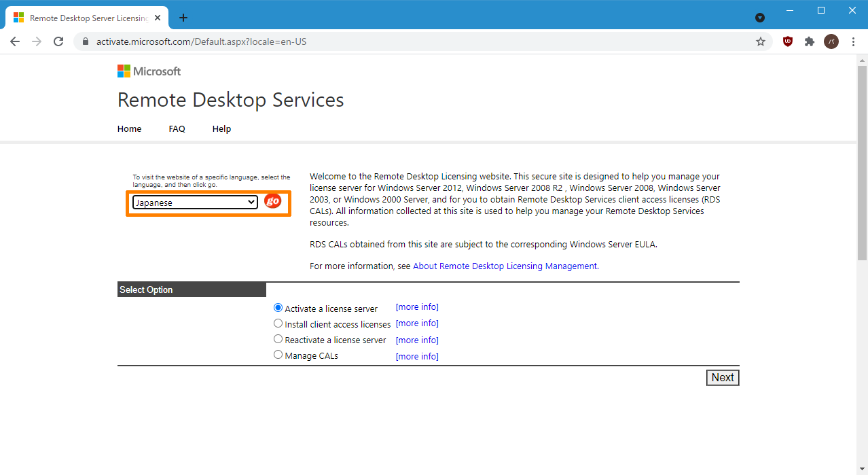Screen dimensions: 868x475
Task: Minimize the Chrome window
Action: 789,10
